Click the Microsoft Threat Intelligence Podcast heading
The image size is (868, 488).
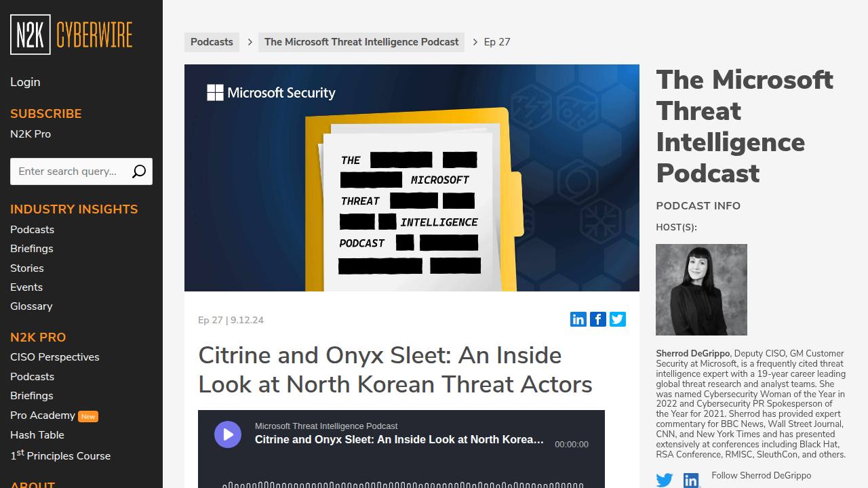coord(745,127)
